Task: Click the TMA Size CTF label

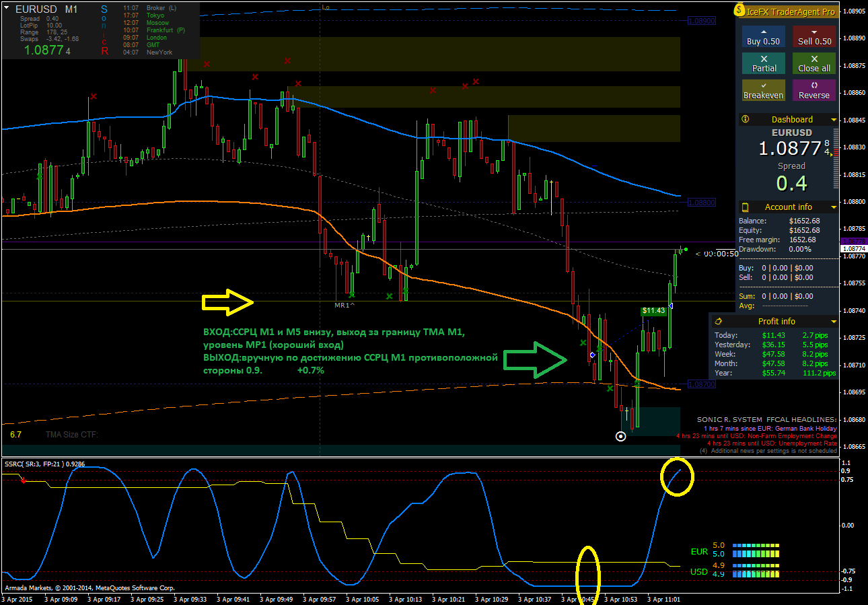Action: pos(72,435)
